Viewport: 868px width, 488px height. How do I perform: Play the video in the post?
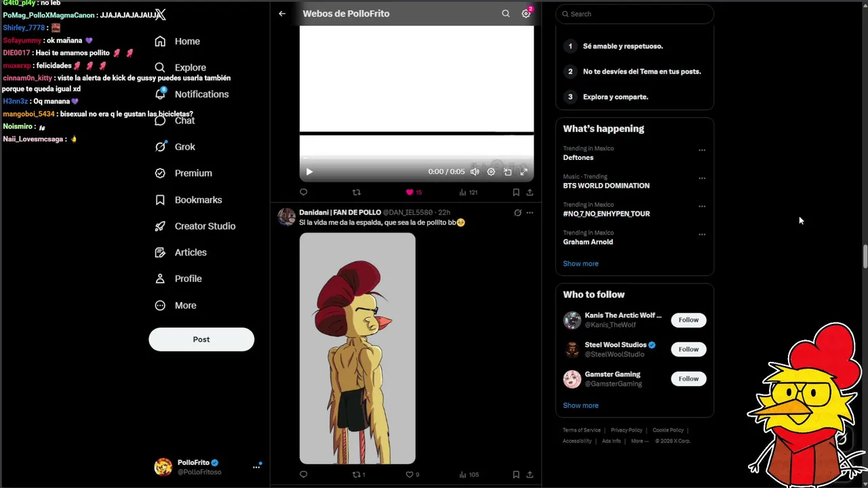pyautogui.click(x=309, y=172)
